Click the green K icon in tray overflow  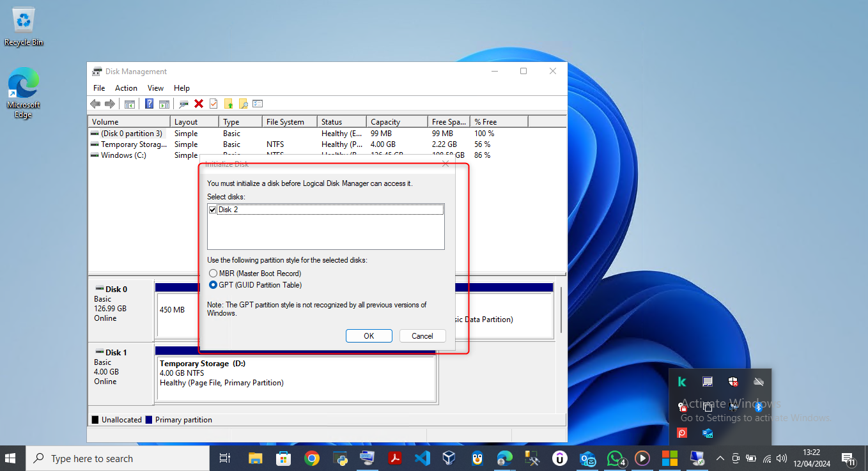[x=682, y=382]
